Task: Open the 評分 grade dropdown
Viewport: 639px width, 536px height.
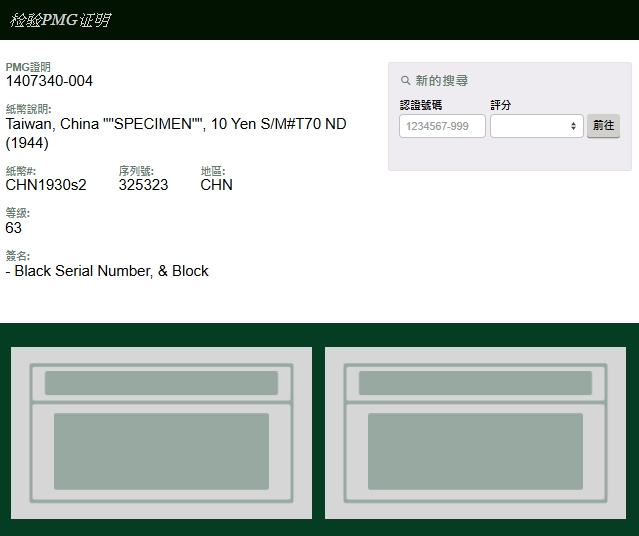Action: tap(537, 126)
